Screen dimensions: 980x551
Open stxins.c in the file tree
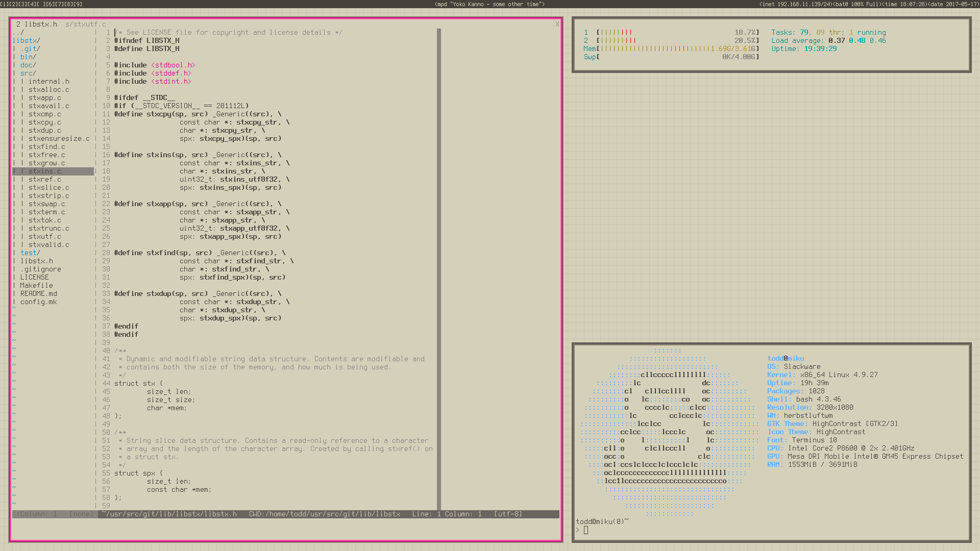45,171
